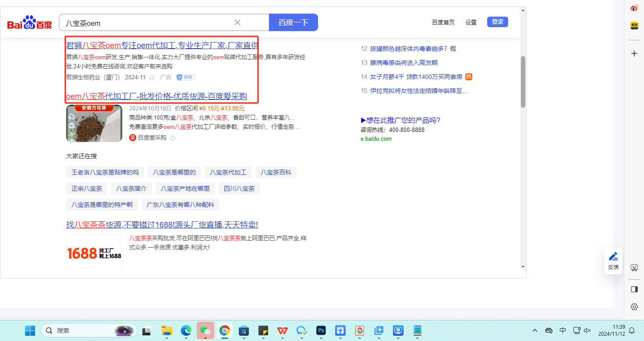This screenshot has height=341, width=644.
Task: Expand dropdown arrow next to 君狮生物药业 date
Action: 152,78
